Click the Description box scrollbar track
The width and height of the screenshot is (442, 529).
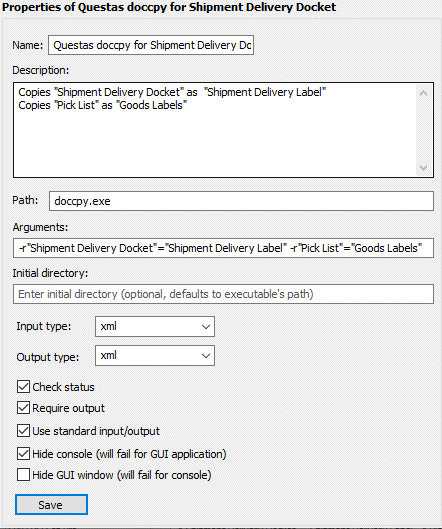coord(423,130)
